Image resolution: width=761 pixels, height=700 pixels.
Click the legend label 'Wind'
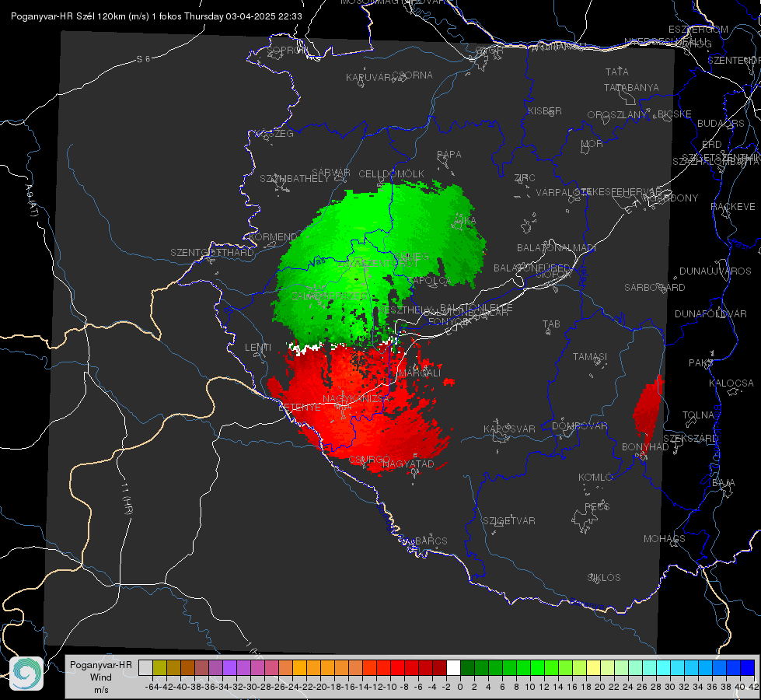click(x=101, y=677)
